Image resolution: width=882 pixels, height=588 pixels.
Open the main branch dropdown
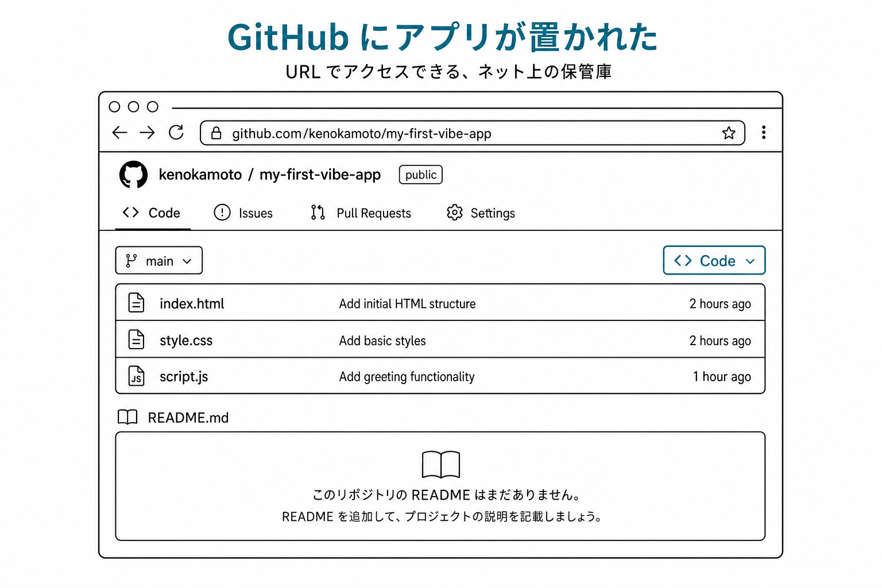tap(159, 261)
